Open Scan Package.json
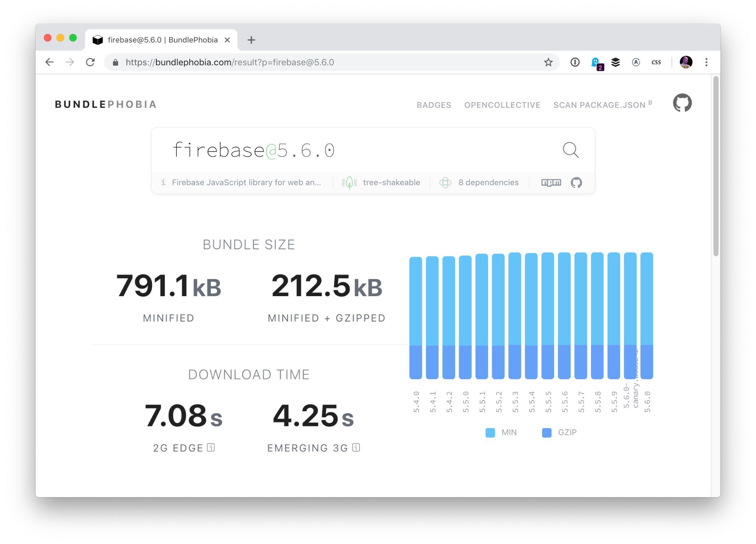 pyautogui.click(x=599, y=105)
